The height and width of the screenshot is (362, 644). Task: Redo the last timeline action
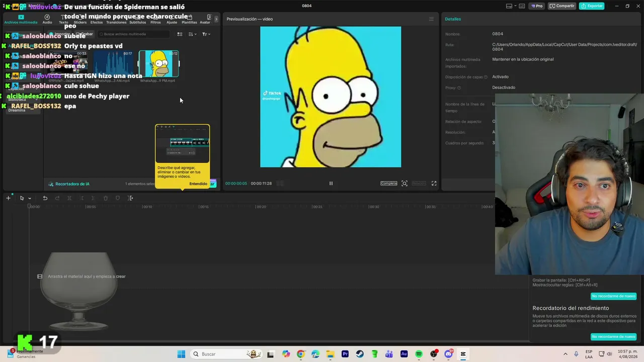coord(57,198)
